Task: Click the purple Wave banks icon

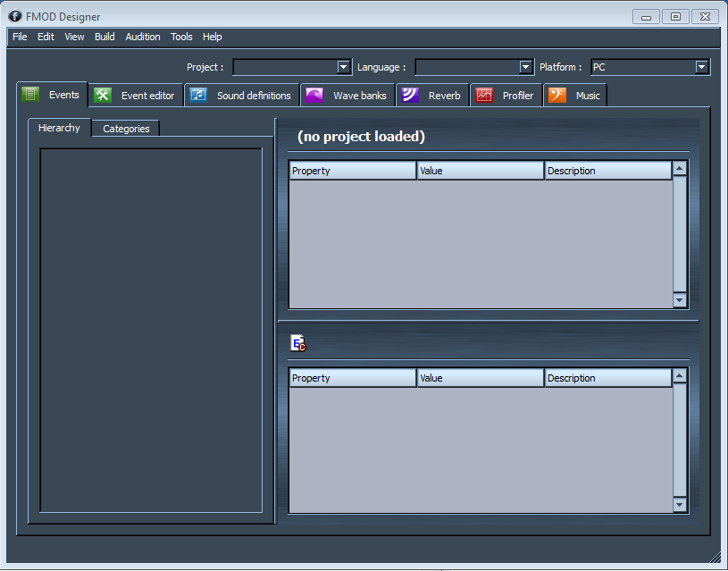Action: pyautogui.click(x=314, y=96)
